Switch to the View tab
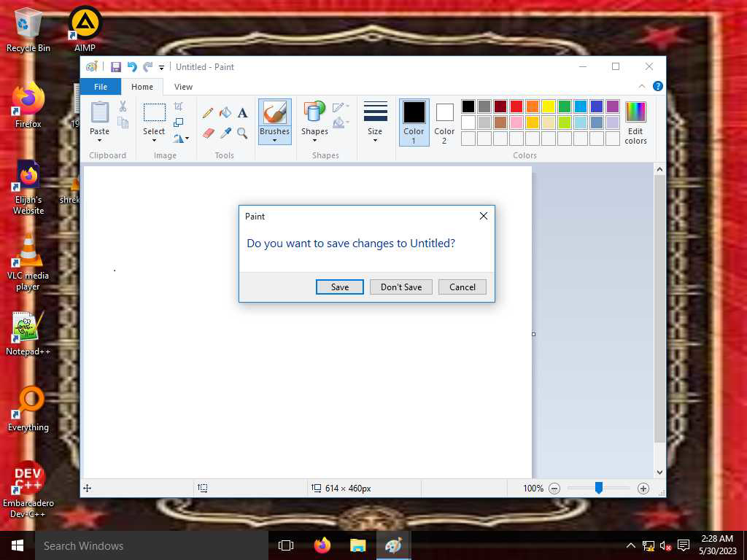 [x=183, y=87]
